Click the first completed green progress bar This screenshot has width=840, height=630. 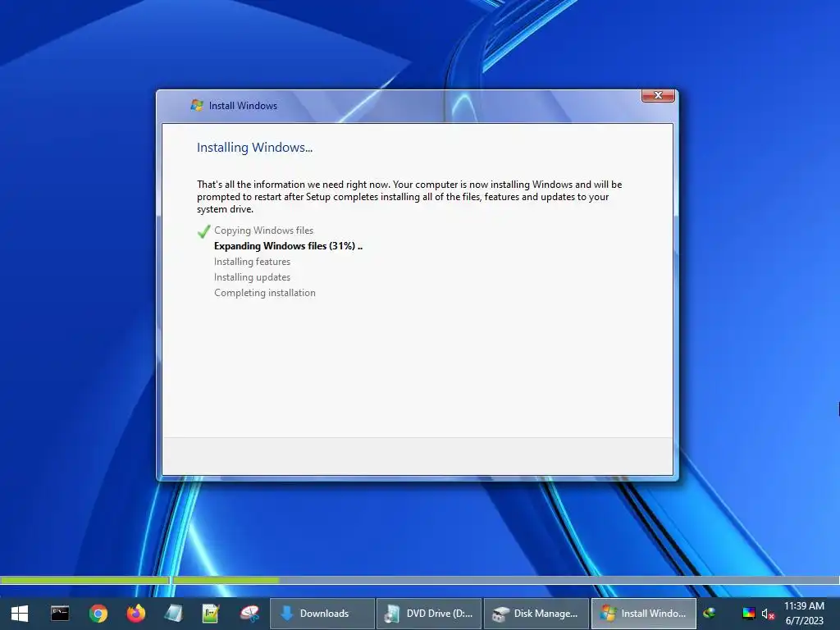(x=85, y=580)
